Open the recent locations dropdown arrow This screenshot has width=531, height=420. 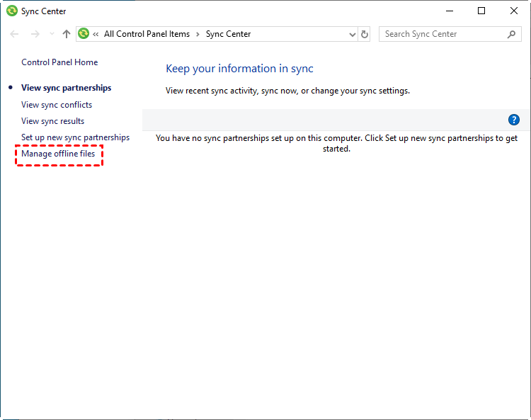pos(51,34)
